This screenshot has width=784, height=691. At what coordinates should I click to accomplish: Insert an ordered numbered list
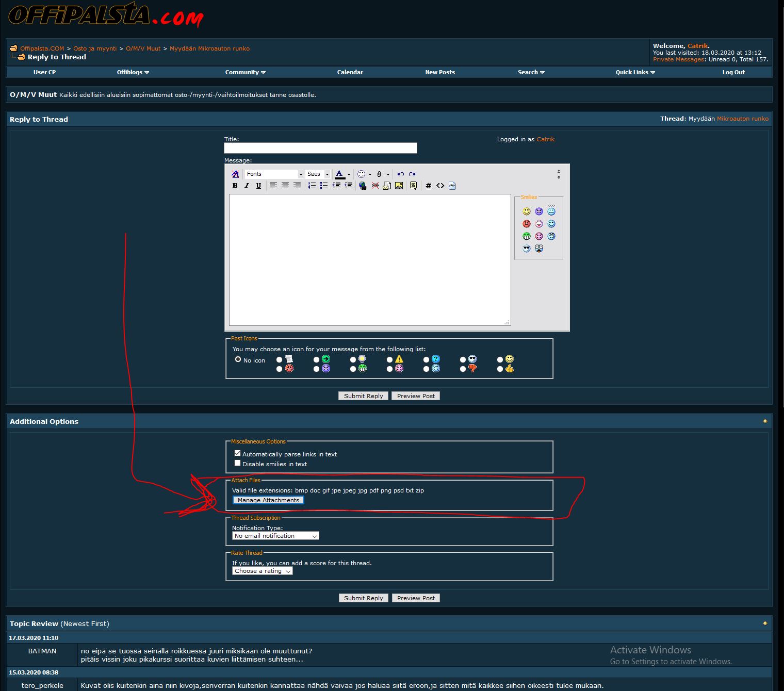point(312,186)
